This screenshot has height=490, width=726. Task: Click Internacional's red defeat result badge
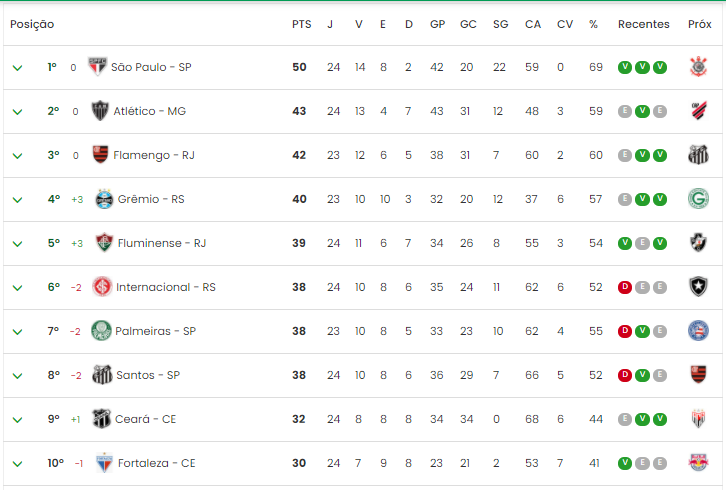[625, 287]
